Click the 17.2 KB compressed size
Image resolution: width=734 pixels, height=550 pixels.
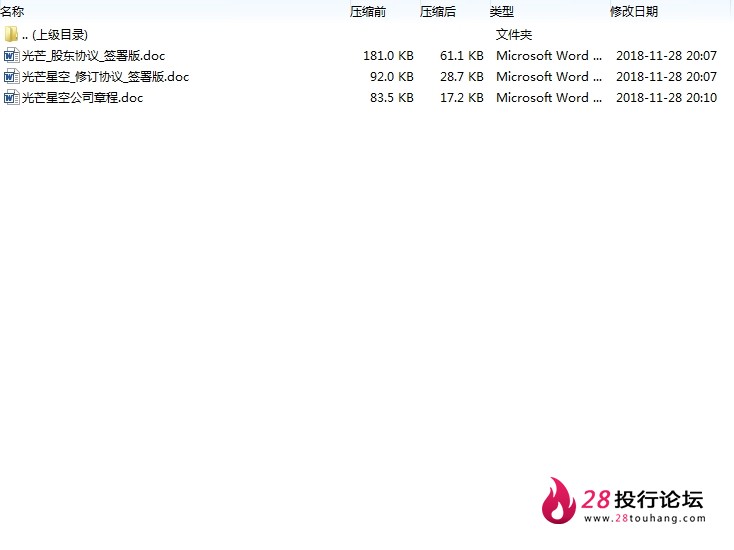coord(462,98)
